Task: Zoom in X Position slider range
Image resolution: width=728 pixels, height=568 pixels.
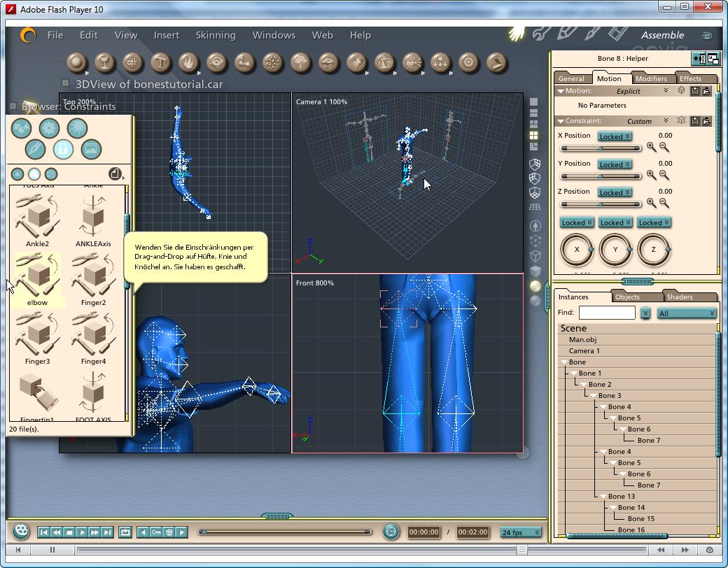Action: point(652,147)
